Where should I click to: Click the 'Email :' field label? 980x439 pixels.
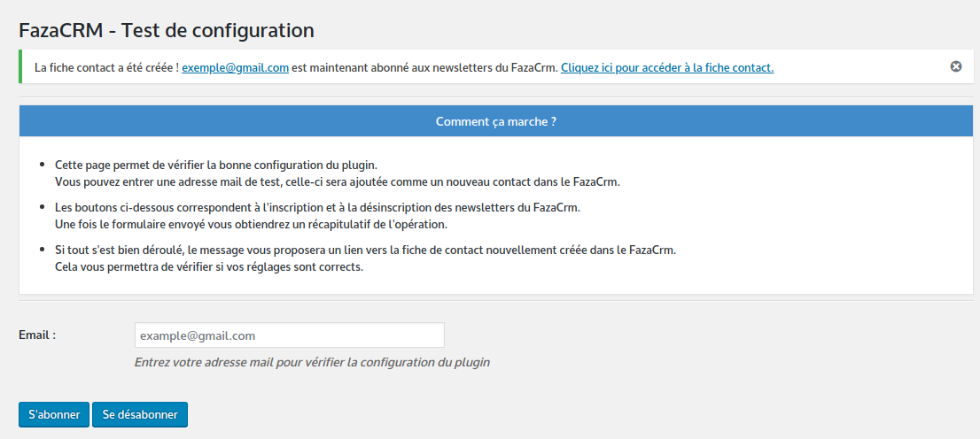37,335
